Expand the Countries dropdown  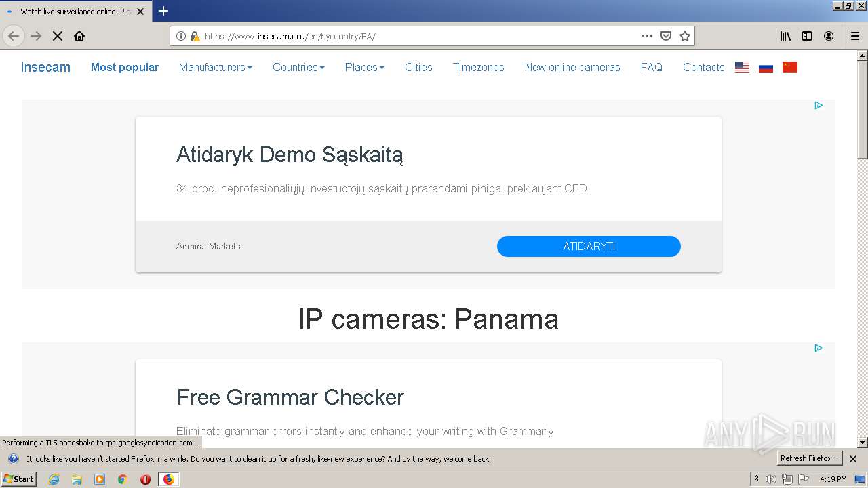(298, 67)
